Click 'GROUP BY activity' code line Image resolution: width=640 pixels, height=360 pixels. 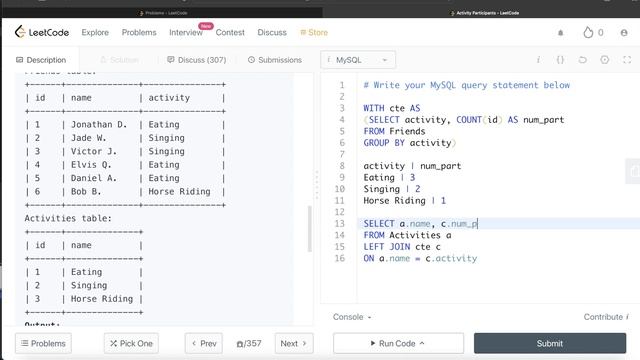(409, 143)
